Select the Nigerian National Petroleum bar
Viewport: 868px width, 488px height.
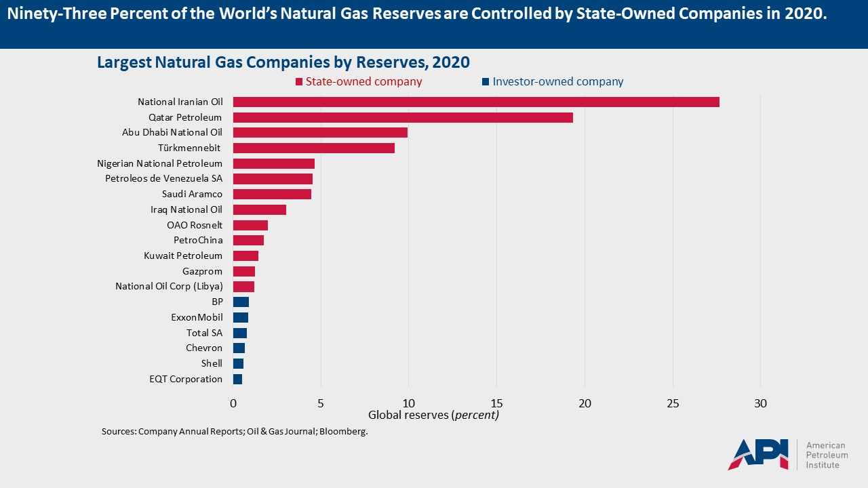[273, 163]
